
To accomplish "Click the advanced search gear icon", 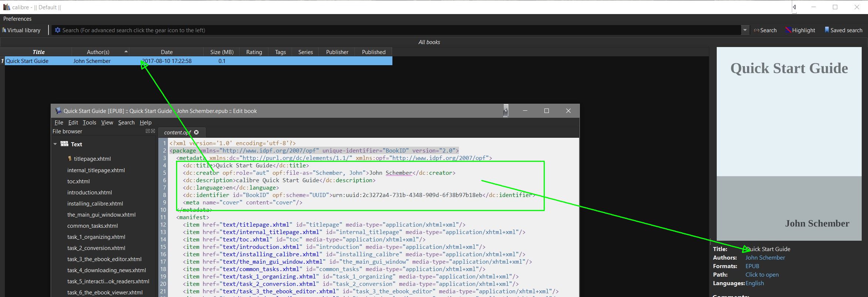I will pyautogui.click(x=57, y=30).
